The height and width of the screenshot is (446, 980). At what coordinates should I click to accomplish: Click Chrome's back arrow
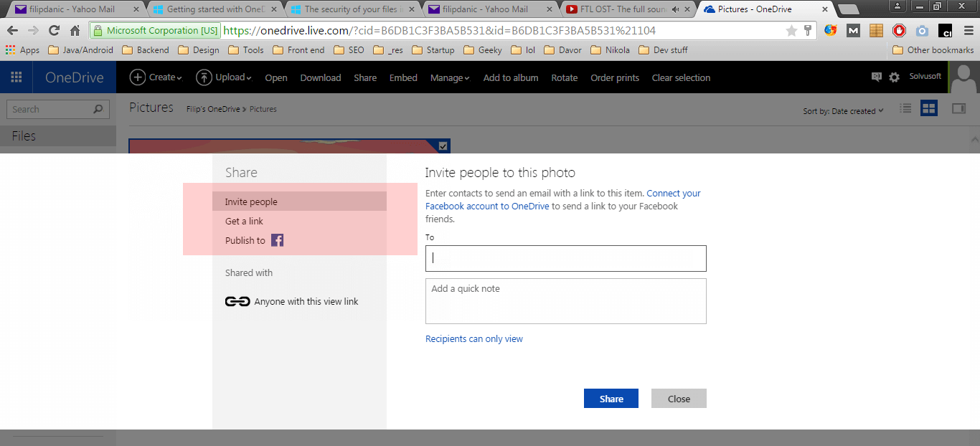12,31
